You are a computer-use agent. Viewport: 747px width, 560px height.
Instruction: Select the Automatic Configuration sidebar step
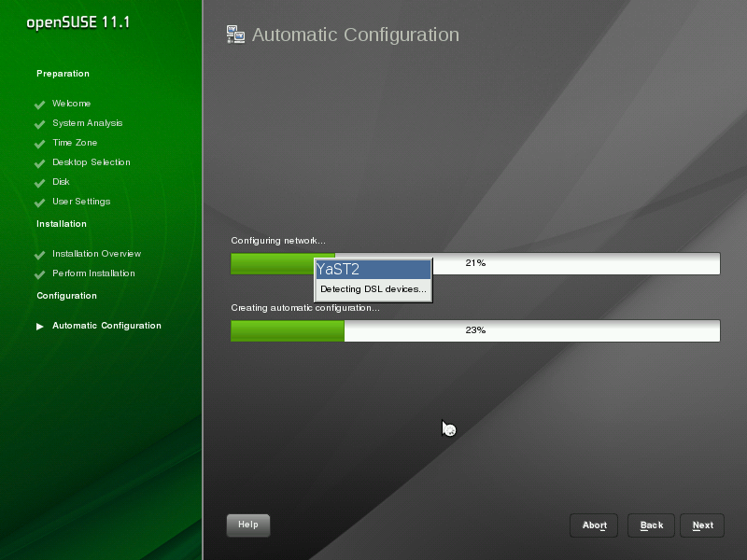(106, 326)
